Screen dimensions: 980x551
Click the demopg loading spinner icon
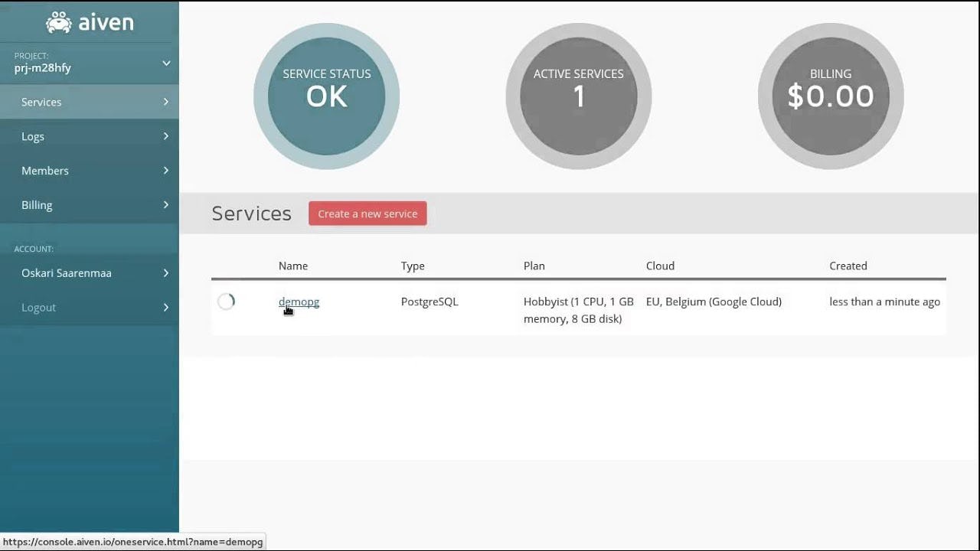click(x=226, y=302)
